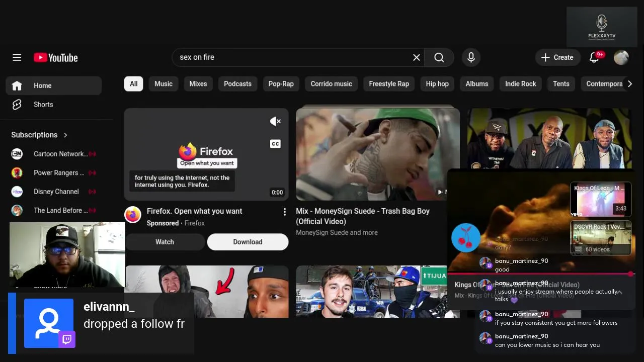The width and height of the screenshot is (644, 362).
Task: Expand the Subscriptions section arrow
Action: (x=65, y=135)
